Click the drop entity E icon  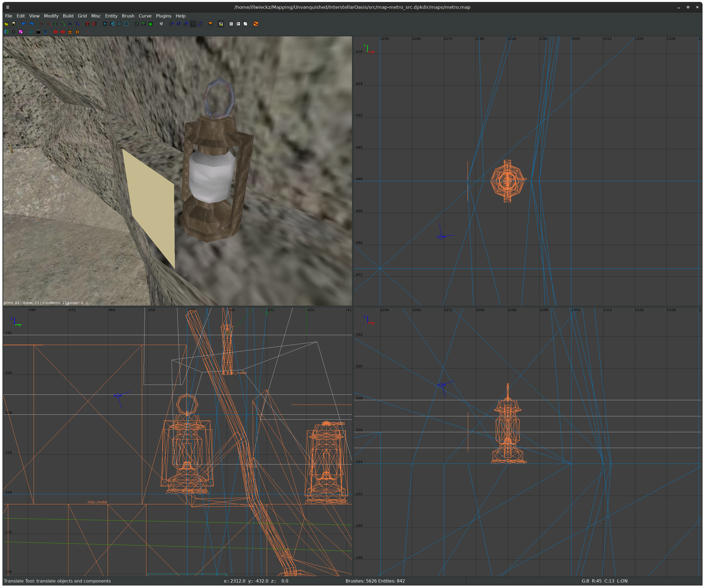point(45,32)
